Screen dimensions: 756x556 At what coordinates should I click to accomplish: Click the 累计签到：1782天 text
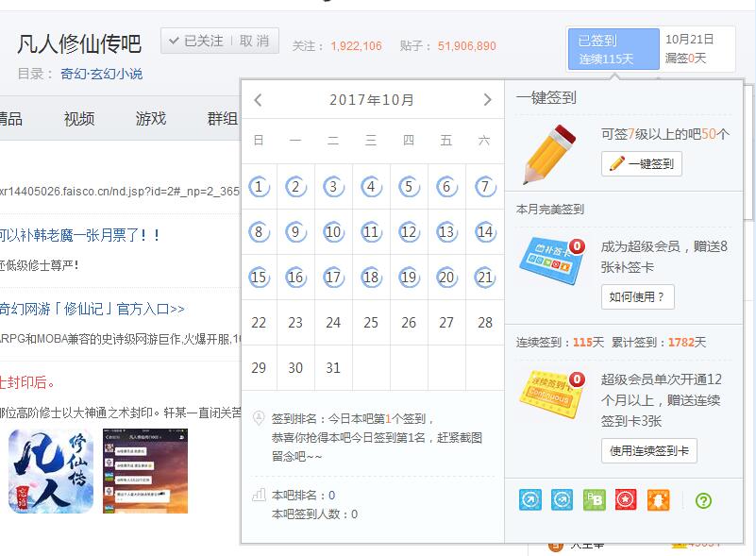click(x=659, y=343)
